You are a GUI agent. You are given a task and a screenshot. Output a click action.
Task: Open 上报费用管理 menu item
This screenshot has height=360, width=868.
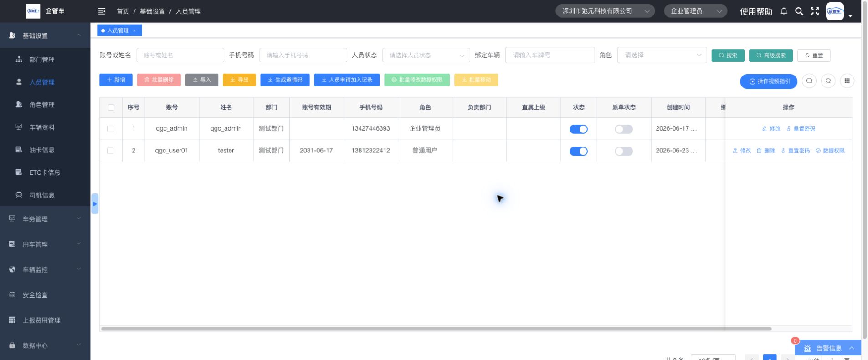(41, 320)
